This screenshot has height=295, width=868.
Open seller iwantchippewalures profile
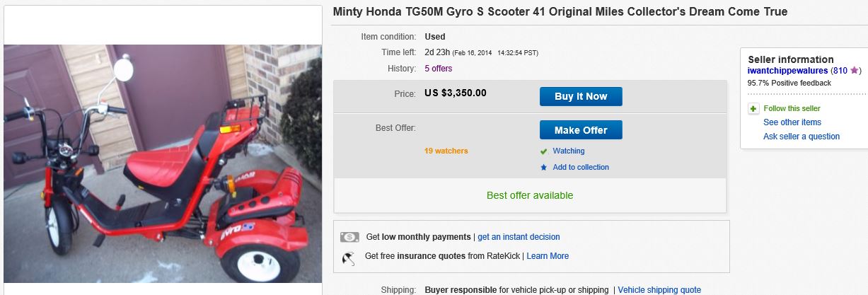[x=787, y=71]
